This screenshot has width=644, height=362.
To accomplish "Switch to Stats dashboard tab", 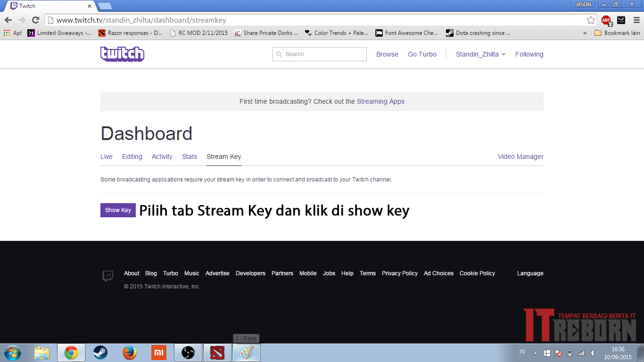I will click(190, 156).
